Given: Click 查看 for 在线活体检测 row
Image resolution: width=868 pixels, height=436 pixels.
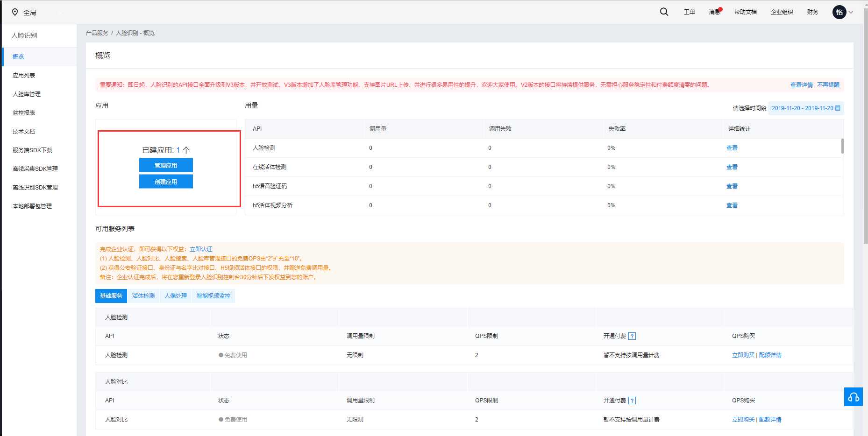Looking at the screenshot, I should tap(732, 167).
